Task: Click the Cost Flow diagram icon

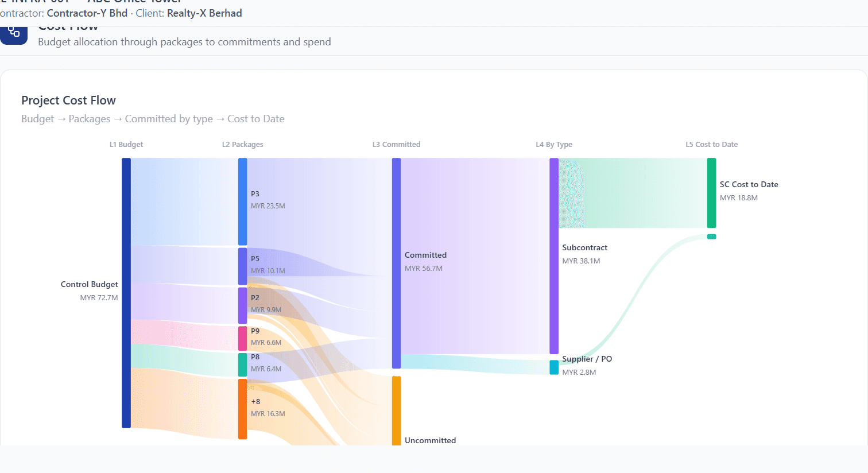Action: click(14, 33)
